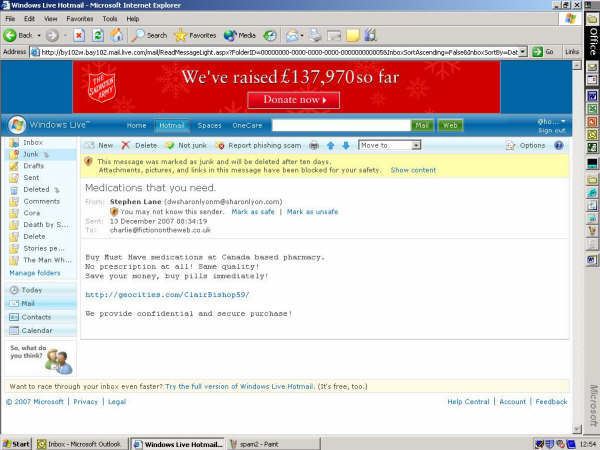Image resolution: width=600 pixels, height=450 pixels.
Task: Open the Tools menu
Action: pyautogui.click(x=109, y=19)
